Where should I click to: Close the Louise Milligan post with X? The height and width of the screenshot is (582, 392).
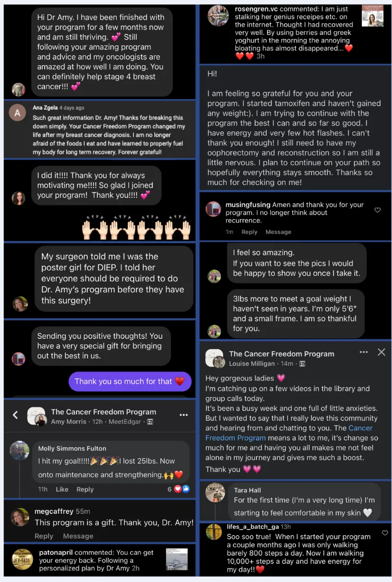click(x=381, y=352)
